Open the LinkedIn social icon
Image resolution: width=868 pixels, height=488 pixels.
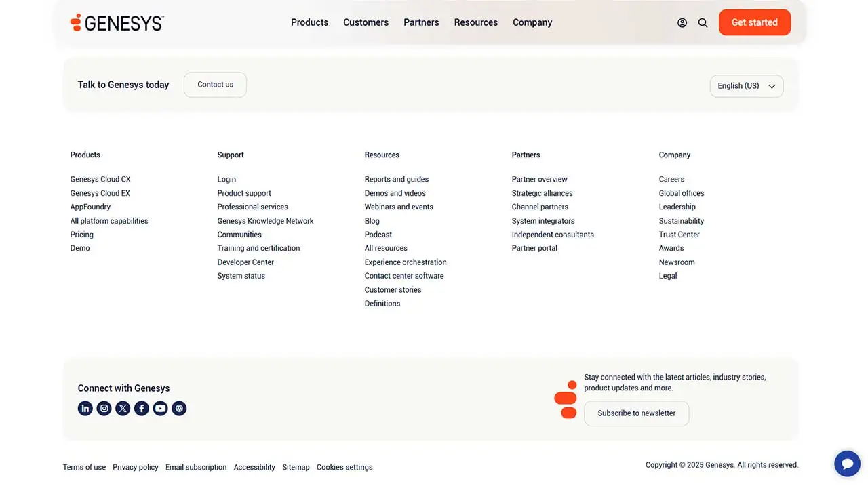pos(85,409)
